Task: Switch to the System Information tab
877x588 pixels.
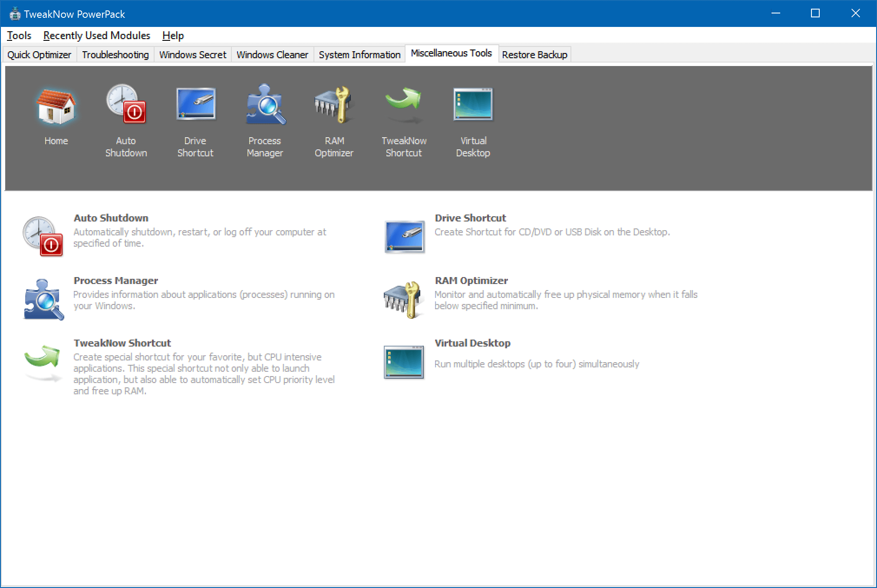Action: coord(359,55)
